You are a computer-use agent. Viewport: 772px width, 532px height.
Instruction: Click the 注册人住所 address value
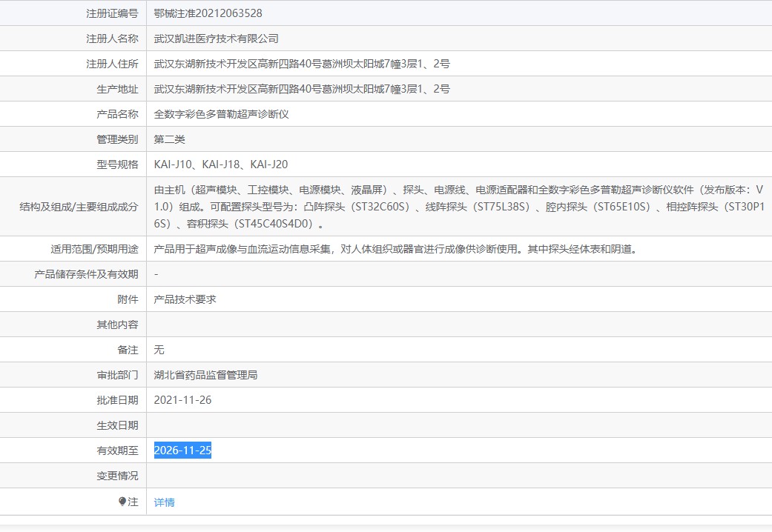(302, 64)
